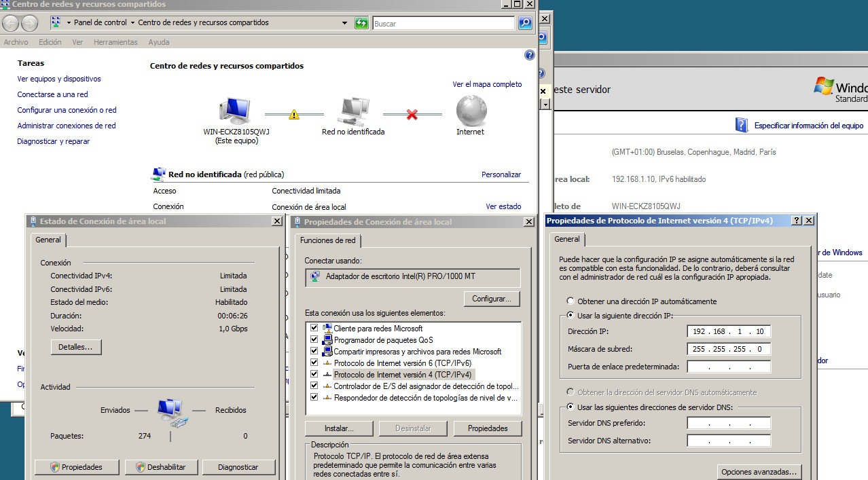Screen dimensions: 868x480
Task: Click the Opciones avanzadas button
Action: tap(760, 472)
